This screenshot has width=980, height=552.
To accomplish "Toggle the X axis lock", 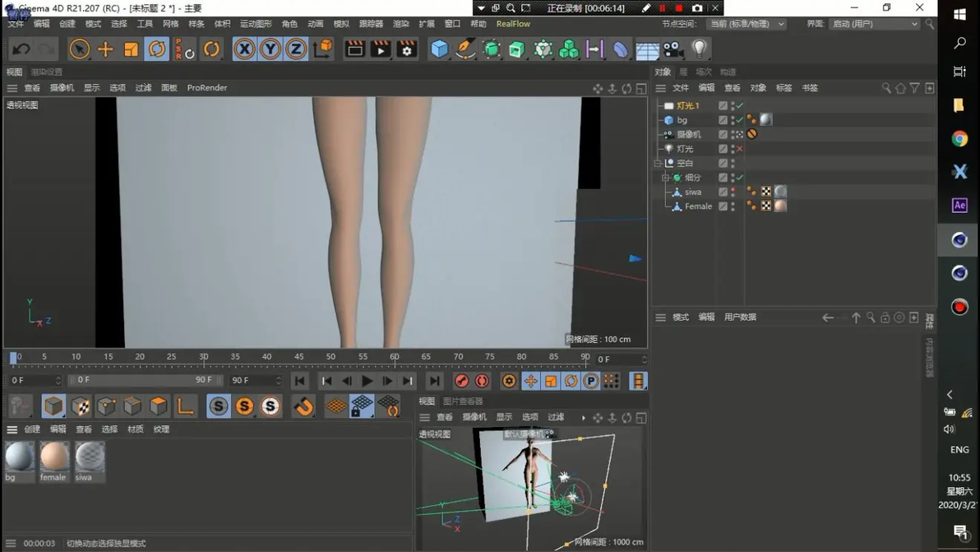I will pos(244,49).
